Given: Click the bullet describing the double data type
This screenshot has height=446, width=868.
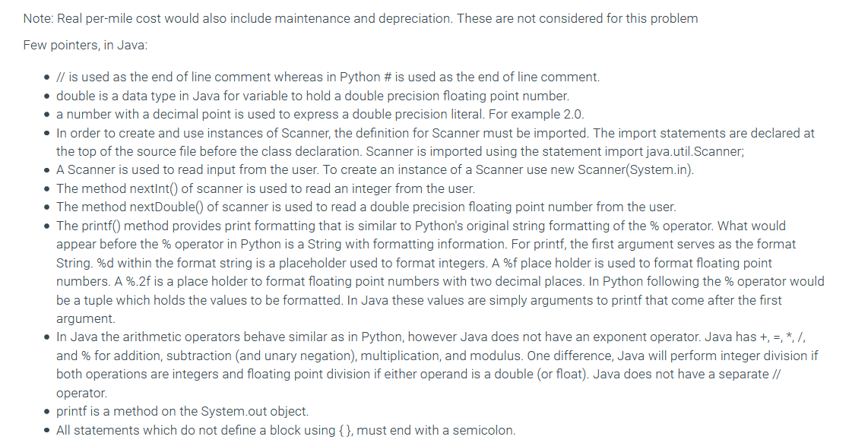Looking at the screenshot, I should pos(312,96).
